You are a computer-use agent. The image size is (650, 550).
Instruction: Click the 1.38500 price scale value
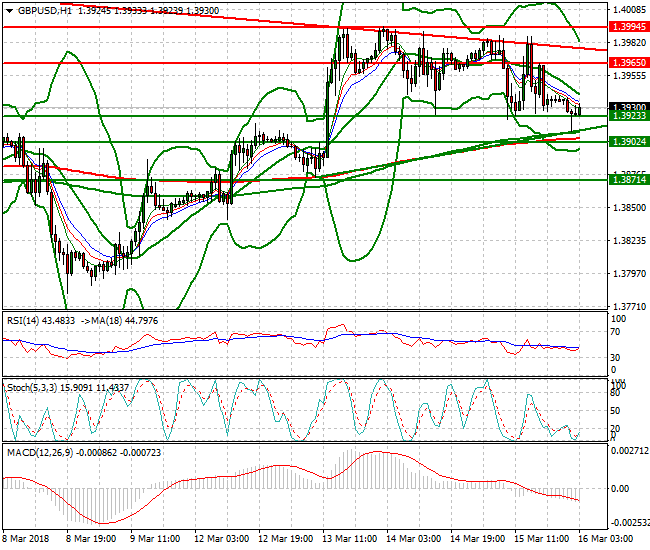(x=630, y=207)
